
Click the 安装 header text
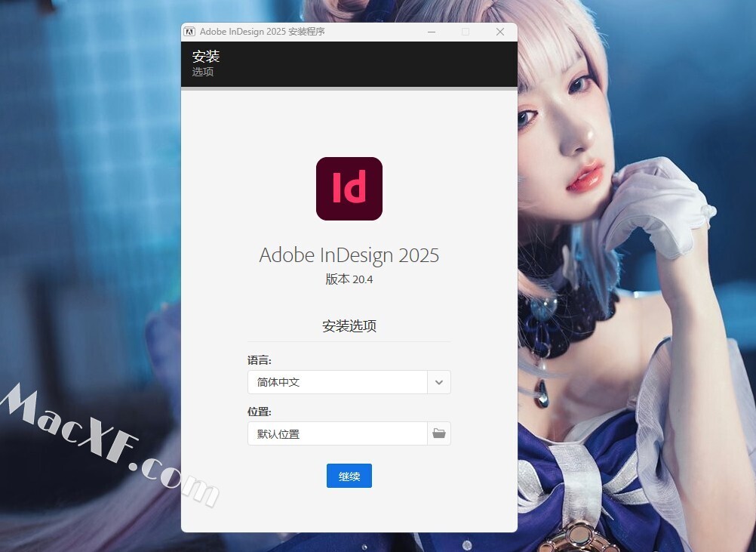coord(206,57)
